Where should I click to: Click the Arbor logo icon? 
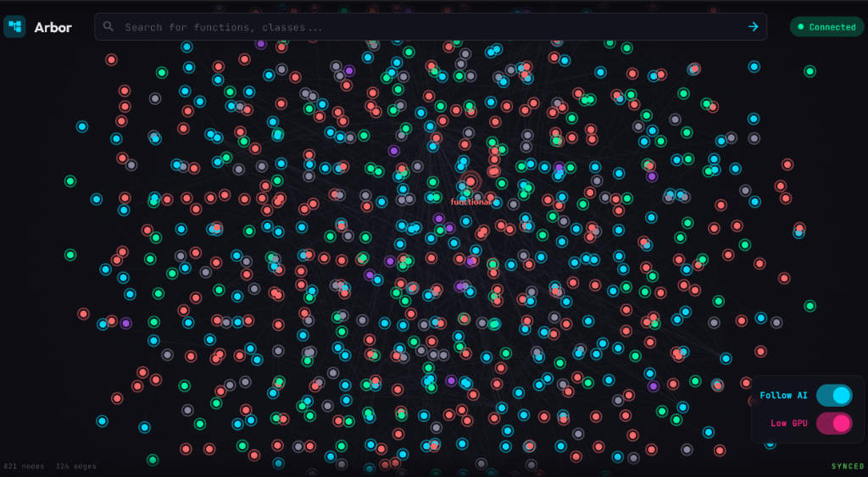(x=14, y=26)
